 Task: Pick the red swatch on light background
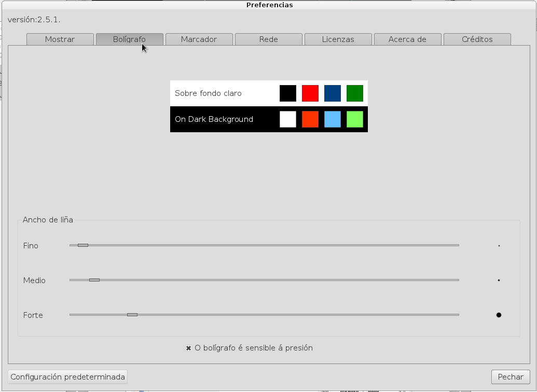pos(310,93)
